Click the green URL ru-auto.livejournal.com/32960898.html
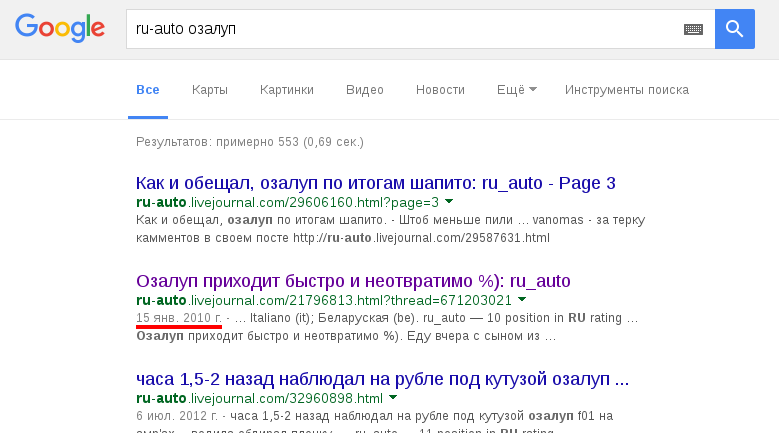Viewport: 779px width, 433px height. click(x=259, y=398)
